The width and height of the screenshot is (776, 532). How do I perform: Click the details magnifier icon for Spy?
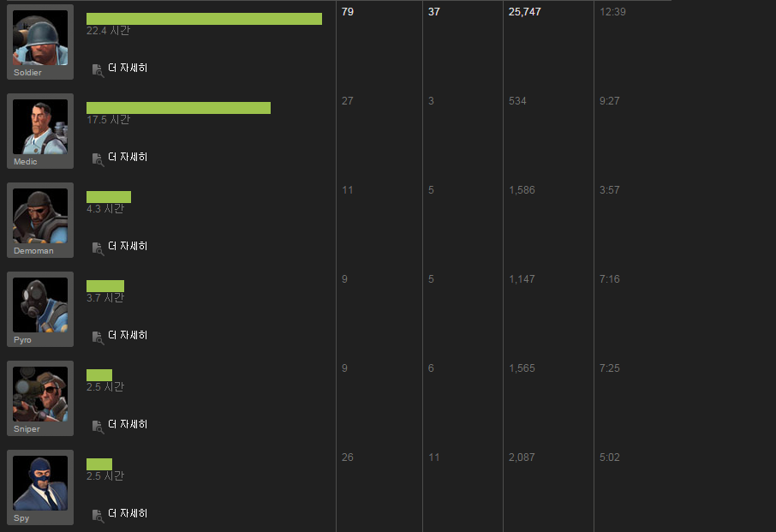pos(98,514)
